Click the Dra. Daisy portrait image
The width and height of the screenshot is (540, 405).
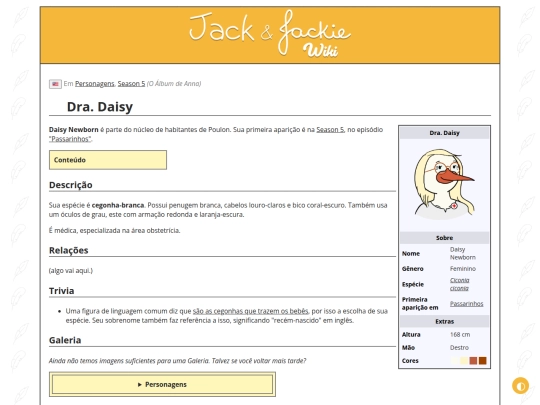coord(444,184)
